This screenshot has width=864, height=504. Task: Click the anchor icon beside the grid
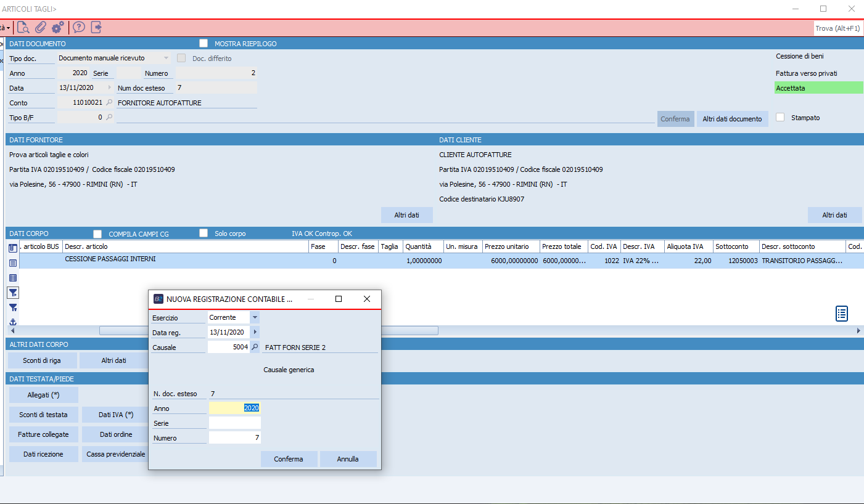pos(13,322)
